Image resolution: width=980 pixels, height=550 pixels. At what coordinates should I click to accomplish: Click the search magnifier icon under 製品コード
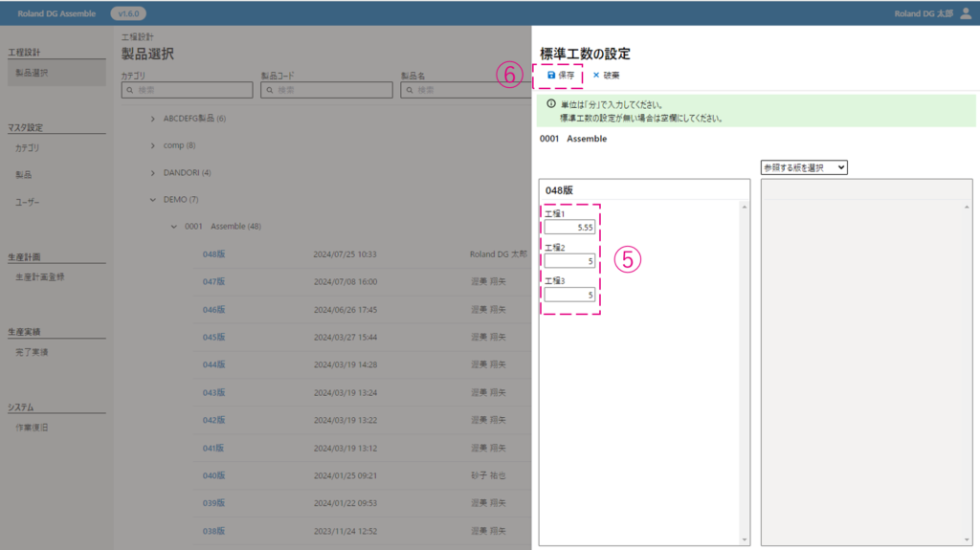[269, 90]
